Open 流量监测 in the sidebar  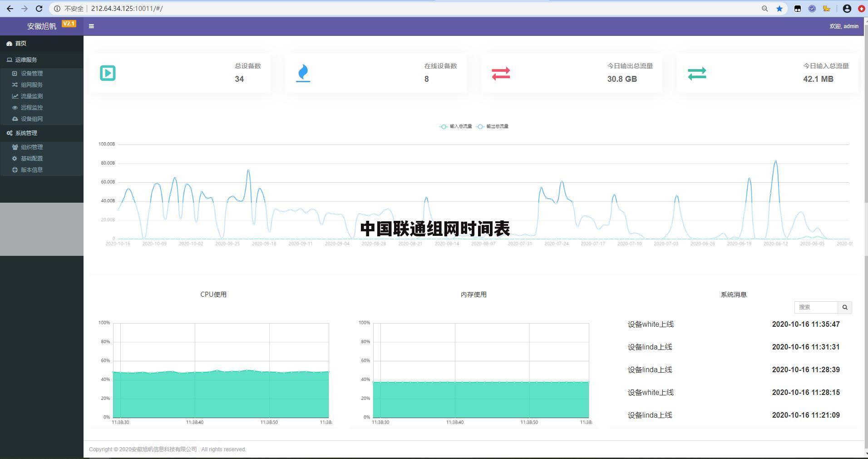coord(42,96)
